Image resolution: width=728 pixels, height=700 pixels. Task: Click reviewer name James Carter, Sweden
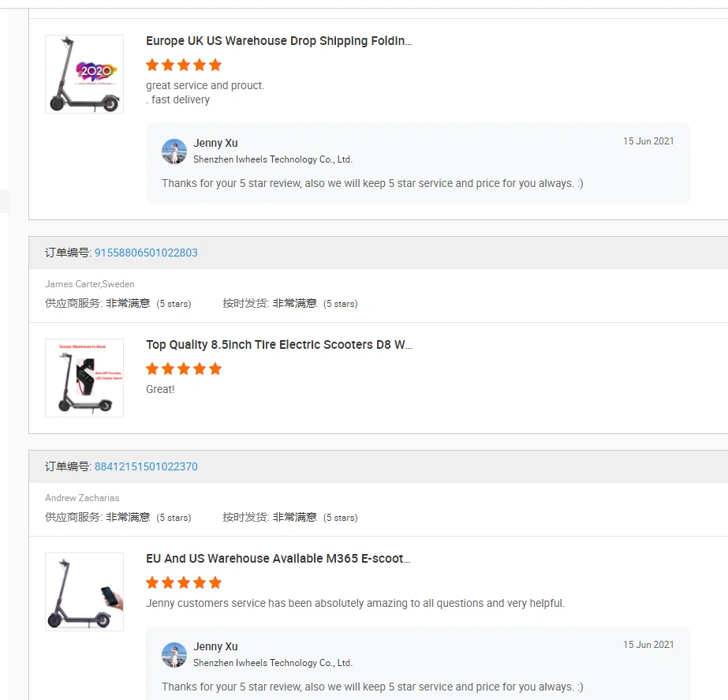pos(90,284)
